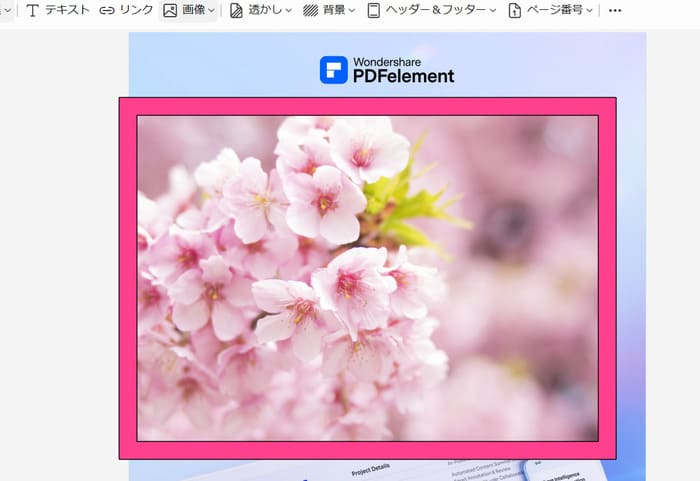This screenshot has height=481, width=700.
Task: Open the three-dot more options menu
Action: 615,11
